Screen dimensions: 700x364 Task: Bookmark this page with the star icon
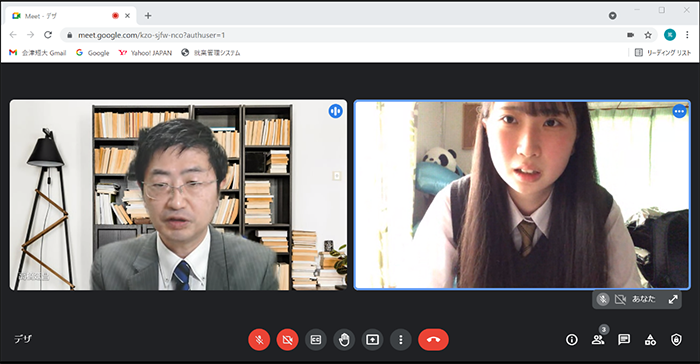pos(648,35)
